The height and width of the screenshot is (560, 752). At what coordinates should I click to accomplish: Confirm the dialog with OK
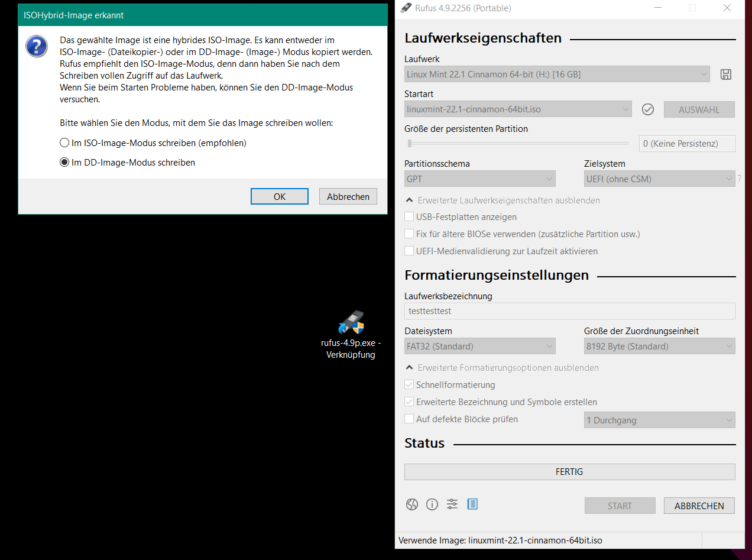pos(280,196)
